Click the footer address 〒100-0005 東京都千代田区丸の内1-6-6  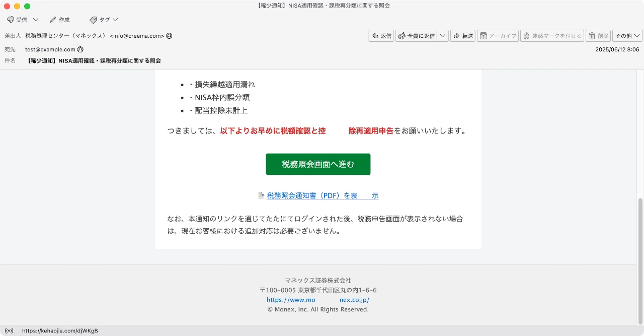[x=318, y=290]
